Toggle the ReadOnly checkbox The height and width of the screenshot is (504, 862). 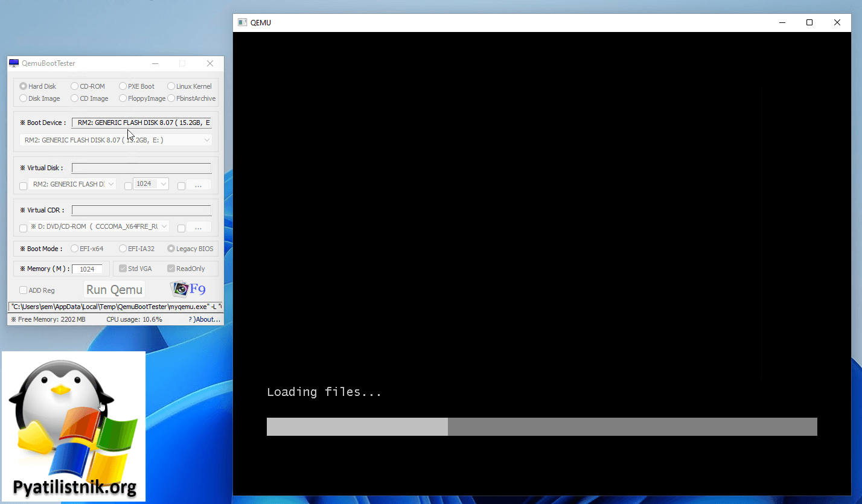171,269
